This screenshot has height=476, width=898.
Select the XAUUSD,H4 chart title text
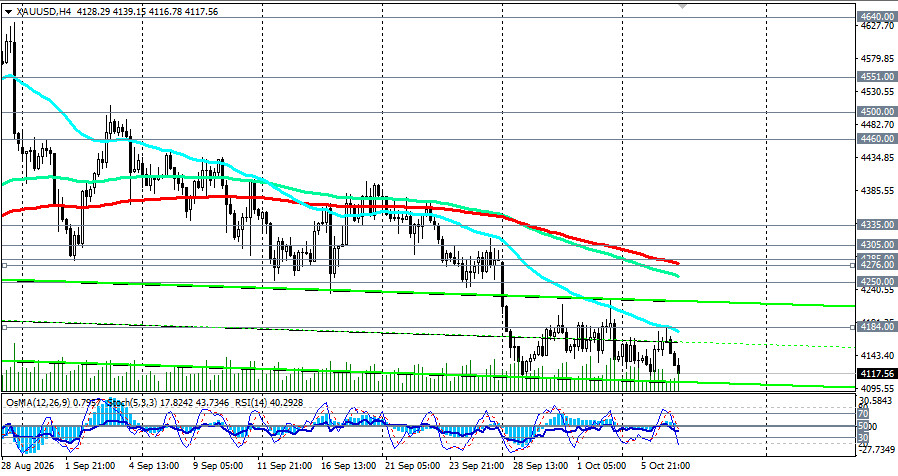click(44, 11)
